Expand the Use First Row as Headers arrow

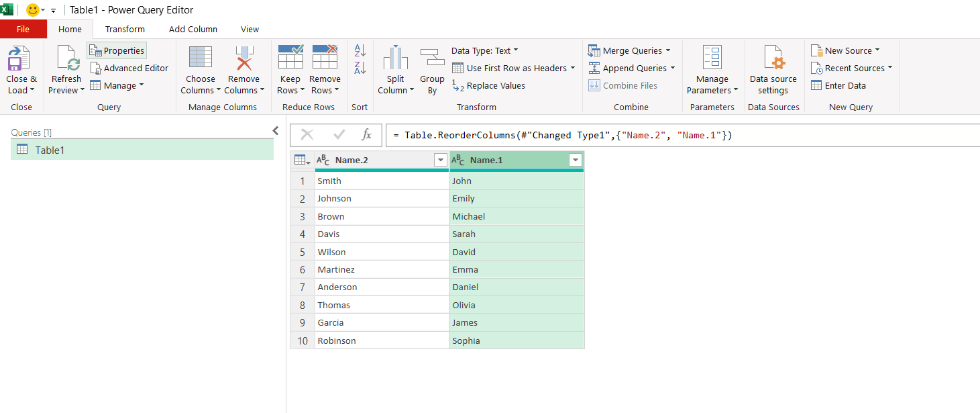tap(572, 68)
